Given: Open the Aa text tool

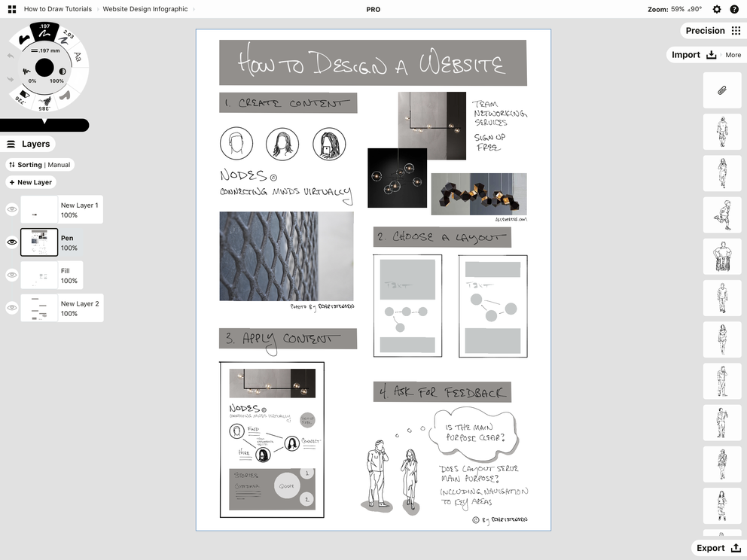Looking at the screenshot, I should pyautogui.click(x=76, y=56).
